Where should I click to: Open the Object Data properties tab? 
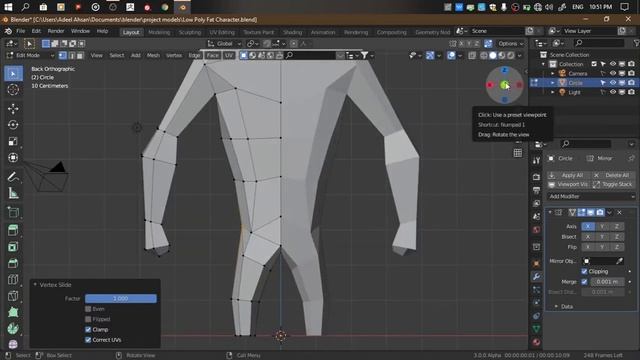pos(536,329)
